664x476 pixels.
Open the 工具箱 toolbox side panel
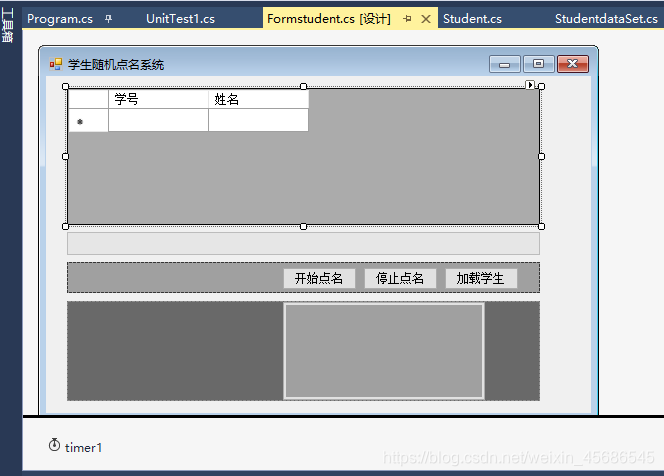[x=7, y=25]
